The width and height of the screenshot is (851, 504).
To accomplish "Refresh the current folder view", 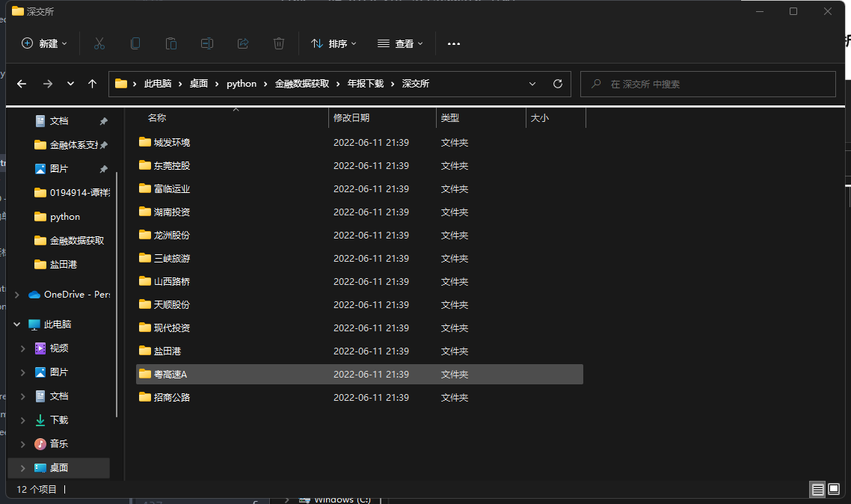I will (557, 84).
